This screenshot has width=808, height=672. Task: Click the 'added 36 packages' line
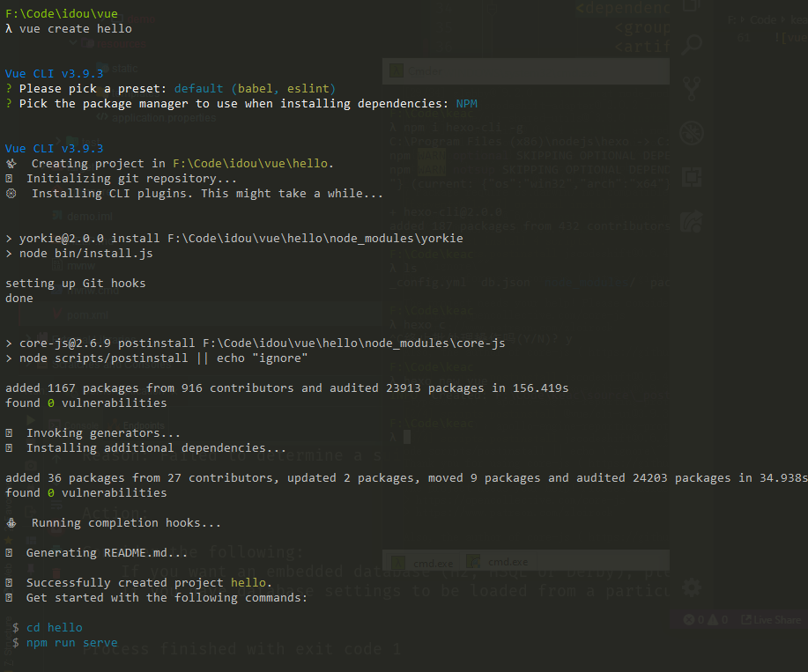(x=406, y=478)
